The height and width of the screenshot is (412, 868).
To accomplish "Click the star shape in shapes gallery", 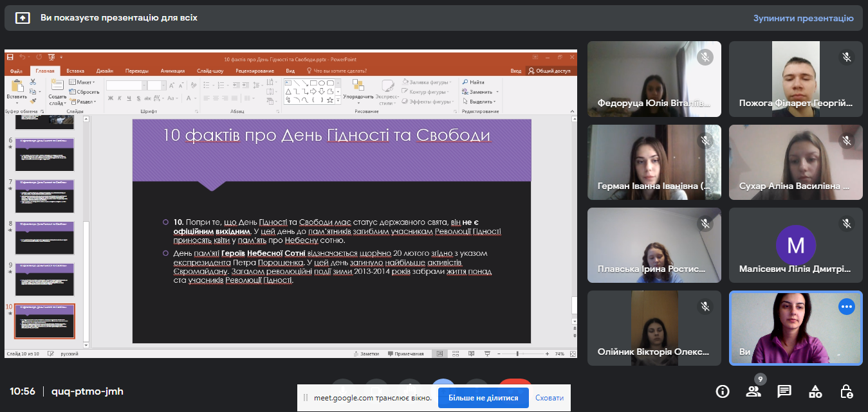I will point(329,100).
